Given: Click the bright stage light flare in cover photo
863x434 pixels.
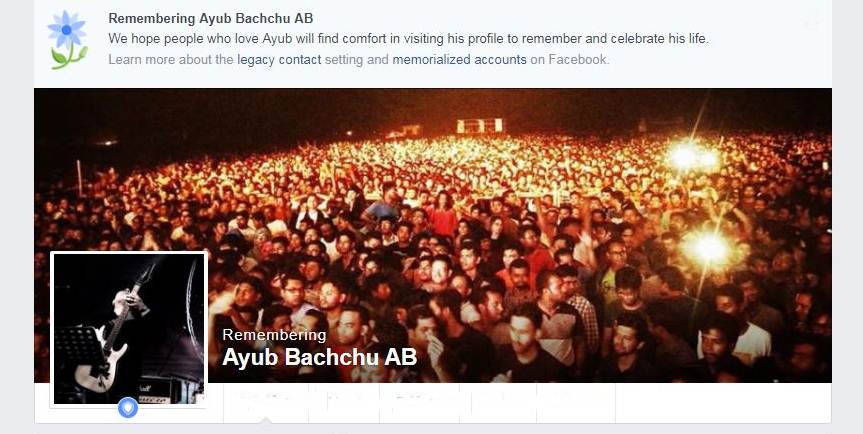Looking at the screenshot, I should point(710,249).
